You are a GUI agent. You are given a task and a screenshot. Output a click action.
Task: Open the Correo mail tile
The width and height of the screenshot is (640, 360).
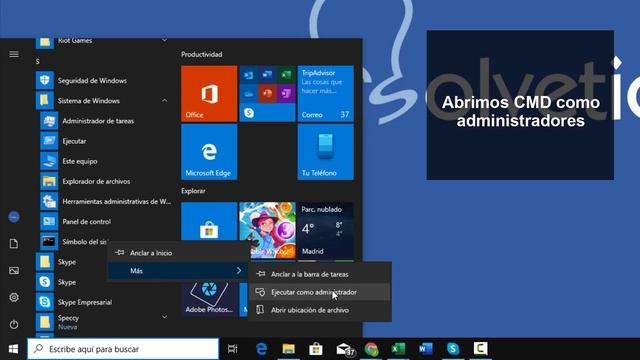[x=326, y=93]
